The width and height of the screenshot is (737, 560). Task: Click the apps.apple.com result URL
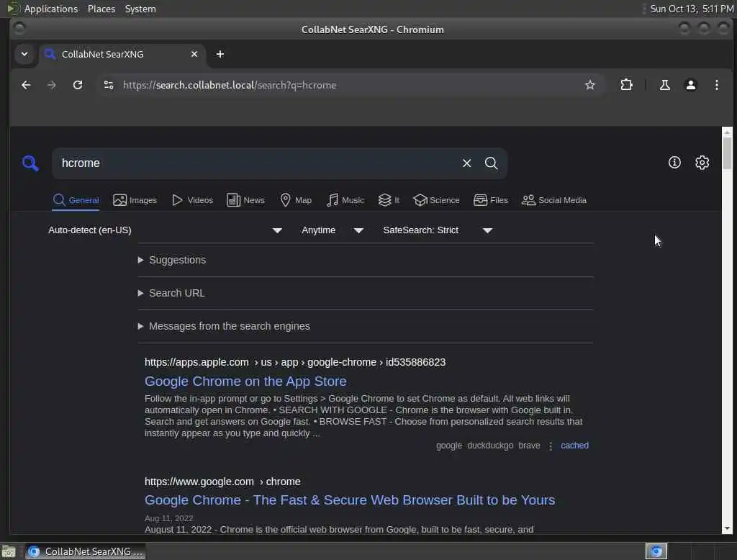[294, 363]
